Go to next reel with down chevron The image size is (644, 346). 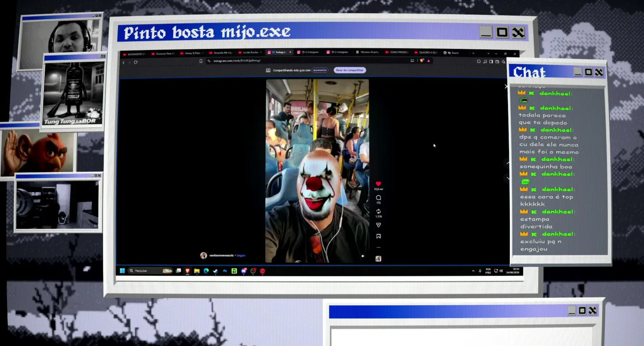pos(508,178)
